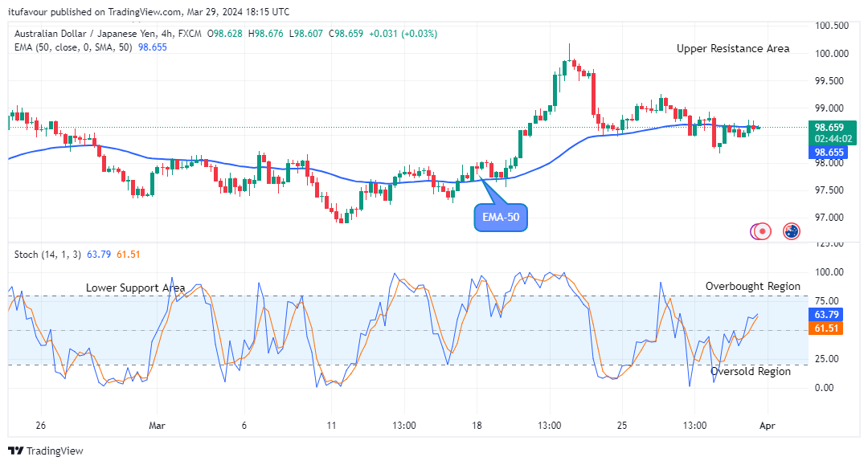Click the 11 date label on time axis
This screenshot has width=868, height=465.
tap(332, 426)
